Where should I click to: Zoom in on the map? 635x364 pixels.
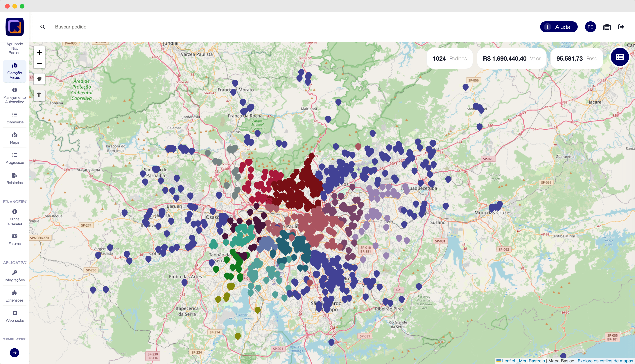coord(39,53)
